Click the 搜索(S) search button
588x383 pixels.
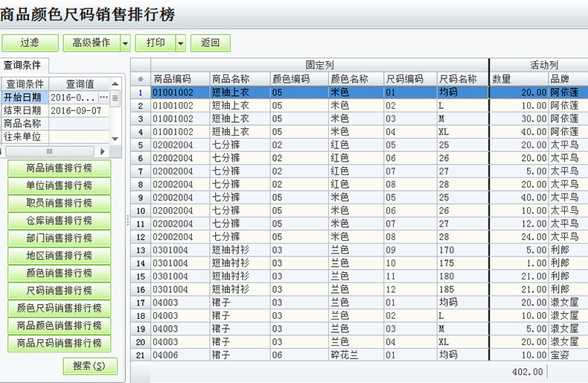(90, 366)
